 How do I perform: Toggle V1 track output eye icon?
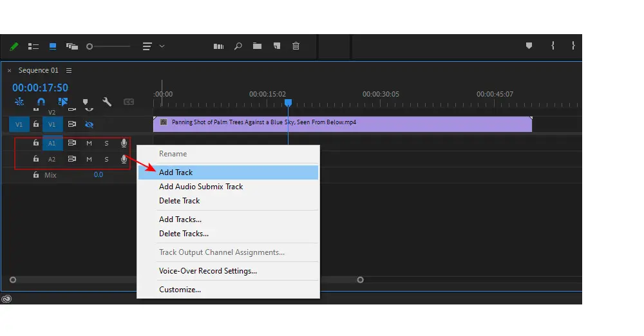point(90,124)
